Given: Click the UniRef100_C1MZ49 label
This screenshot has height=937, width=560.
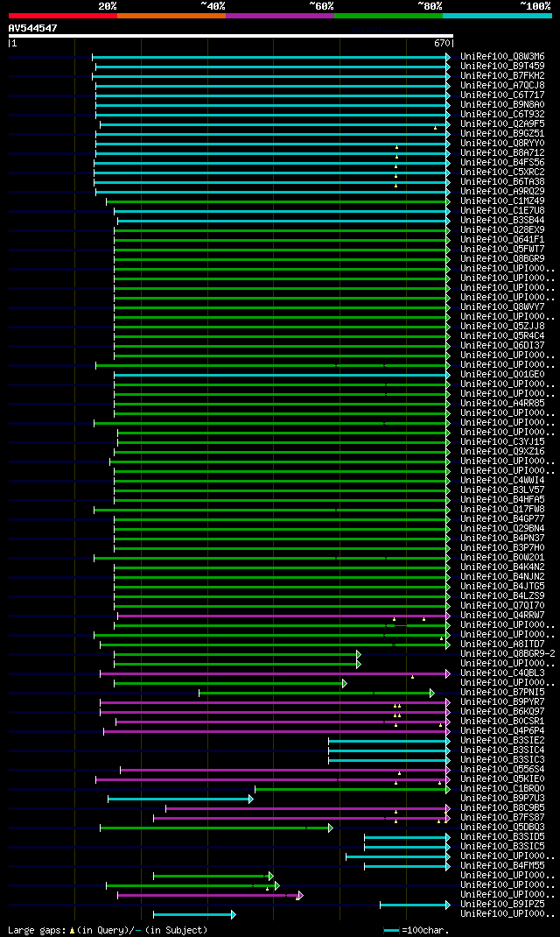Looking at the screenshot, I should click(x=502, y=201).
